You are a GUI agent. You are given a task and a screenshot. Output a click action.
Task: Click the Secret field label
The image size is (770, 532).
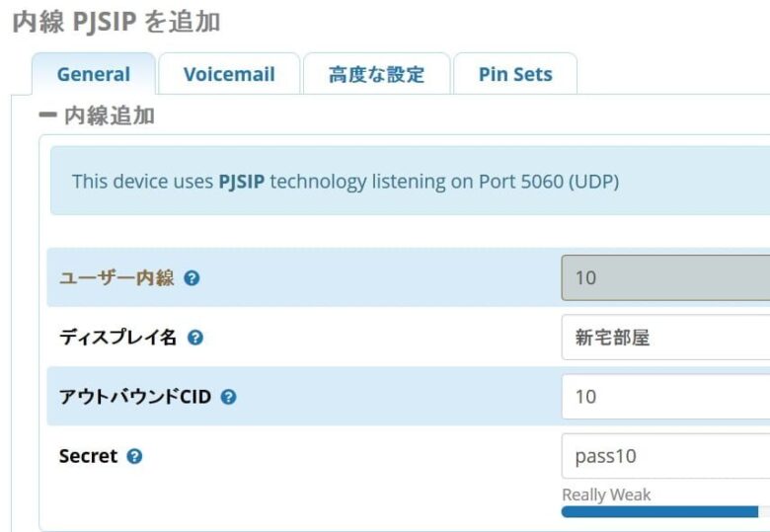tap(88, 456)
